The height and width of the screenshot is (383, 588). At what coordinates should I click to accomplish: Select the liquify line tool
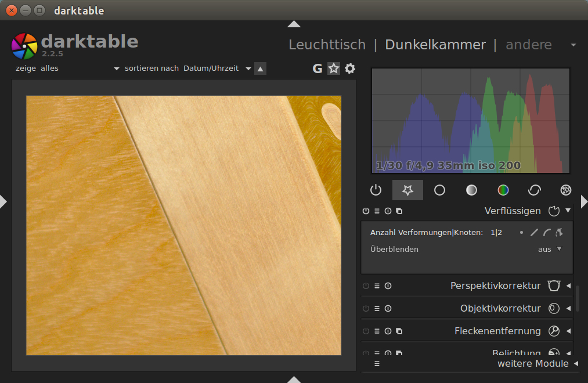pyautogui.click(x=535, y=232)
